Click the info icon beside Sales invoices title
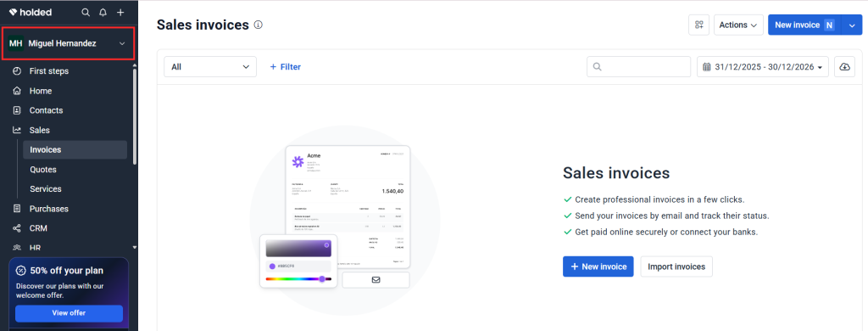Screen dimensions: 868x331 (x=258, y=25)
